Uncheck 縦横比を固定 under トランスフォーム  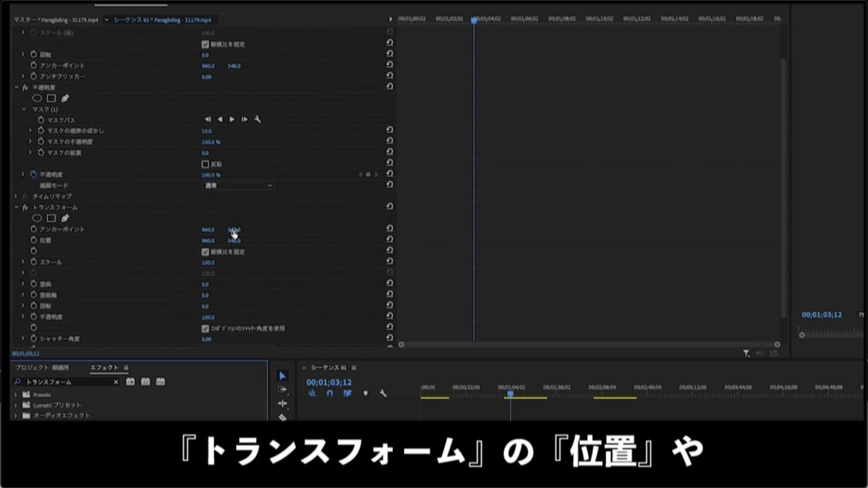(x=205, y=251)
